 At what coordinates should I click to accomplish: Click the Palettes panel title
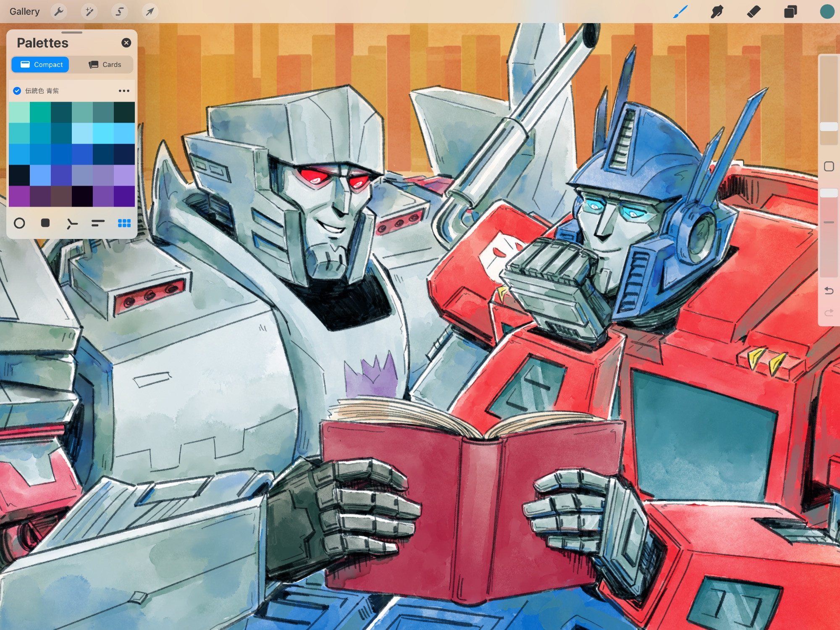42,43
